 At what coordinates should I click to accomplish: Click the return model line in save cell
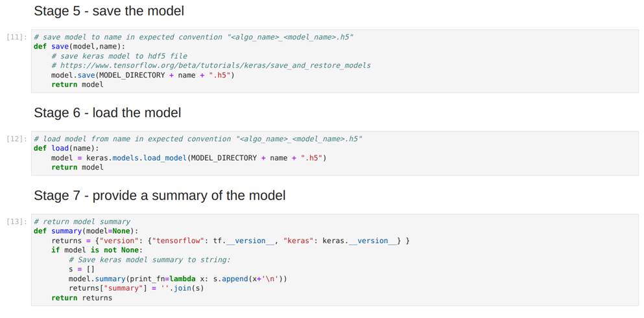pos(77,85)
